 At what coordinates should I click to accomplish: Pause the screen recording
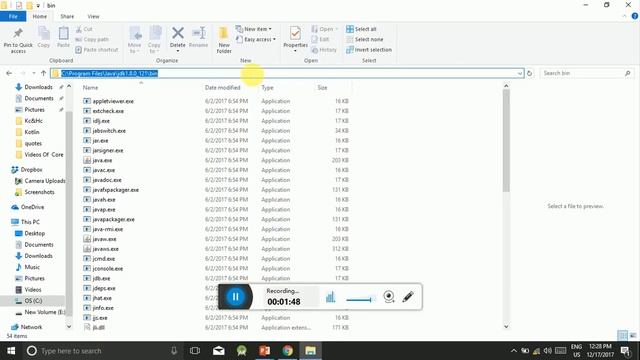[x=236, y=297]
